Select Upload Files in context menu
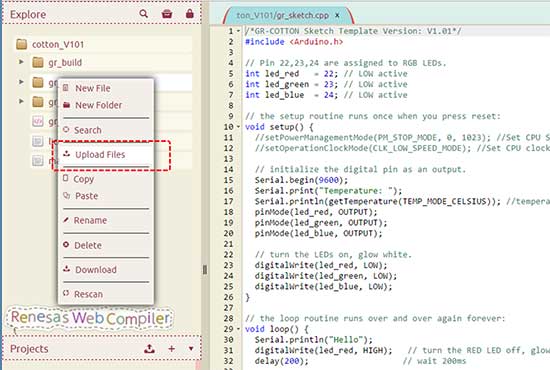The height and width of the screenshot is (370, 550). [x=106, y=155]
